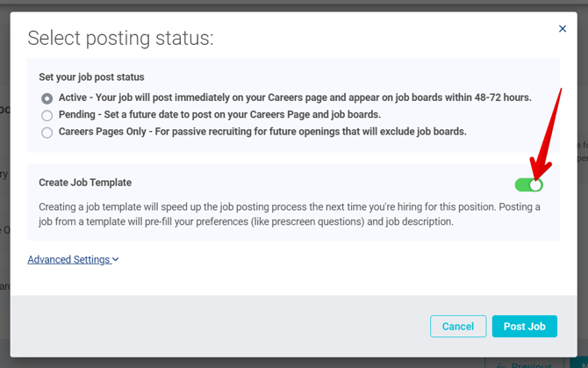The height and width of the screenshot is (368, 588).
Task: Choose the Pending status radio button
Action: tap(47, 115)
